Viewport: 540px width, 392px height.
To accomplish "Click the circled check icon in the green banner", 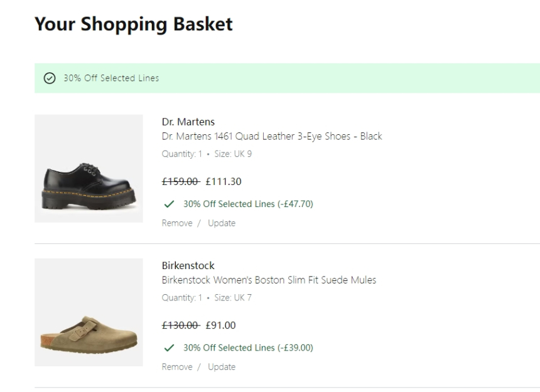I will coord(50,78).
